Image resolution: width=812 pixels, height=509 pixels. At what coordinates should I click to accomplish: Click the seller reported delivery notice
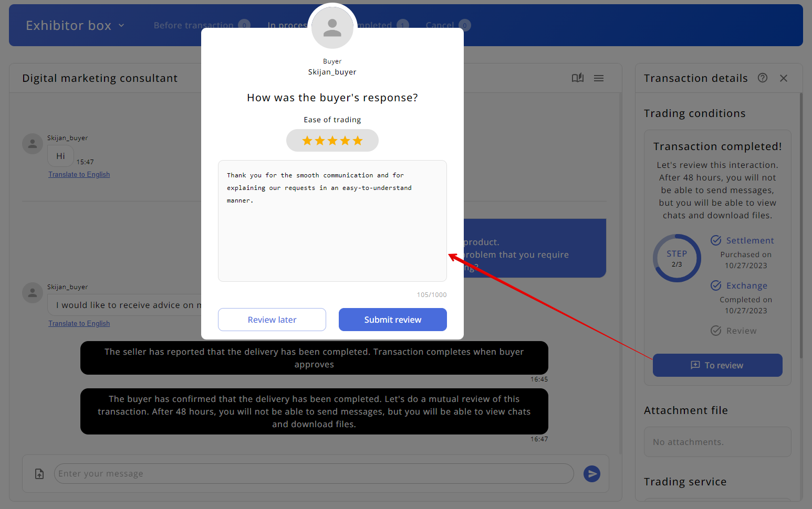click(x=314, y=358)
